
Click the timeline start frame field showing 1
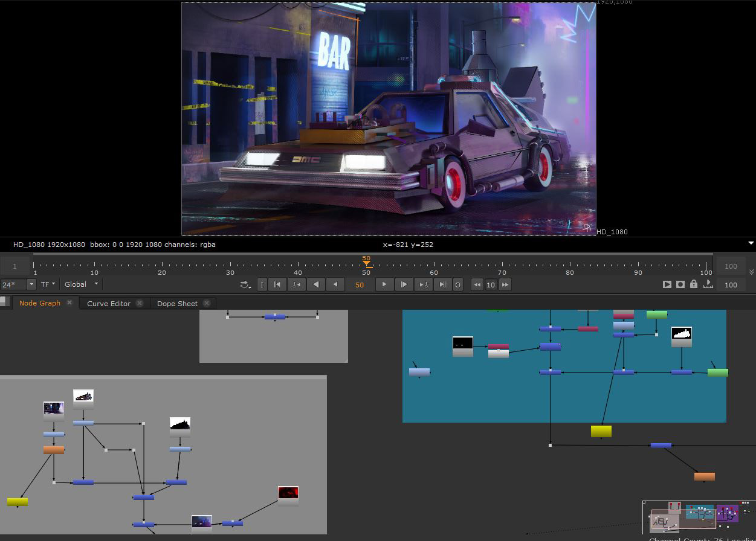click(15, 266)
